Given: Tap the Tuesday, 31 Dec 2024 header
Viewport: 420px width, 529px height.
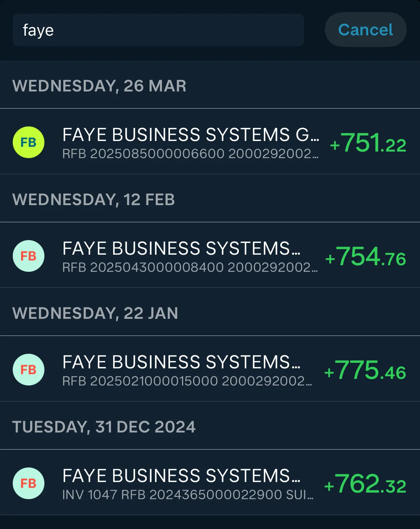Looking at the screenshot, I should (104, 427).
